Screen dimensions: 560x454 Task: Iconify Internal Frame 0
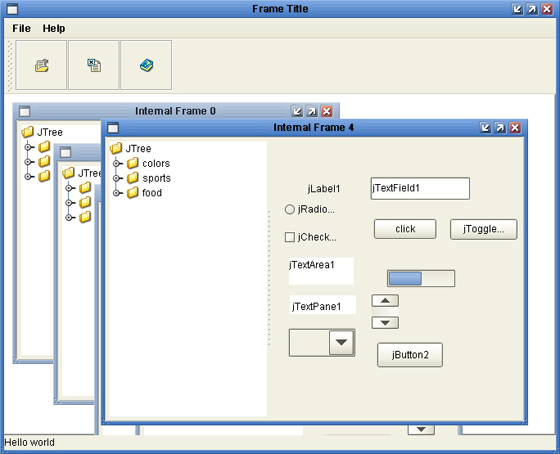(x=297, y=111)
